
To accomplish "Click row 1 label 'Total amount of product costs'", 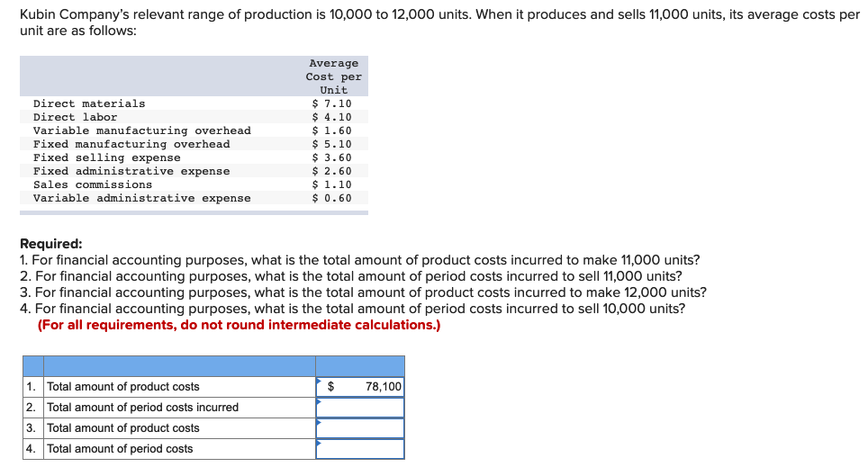I will coord(122,387).
